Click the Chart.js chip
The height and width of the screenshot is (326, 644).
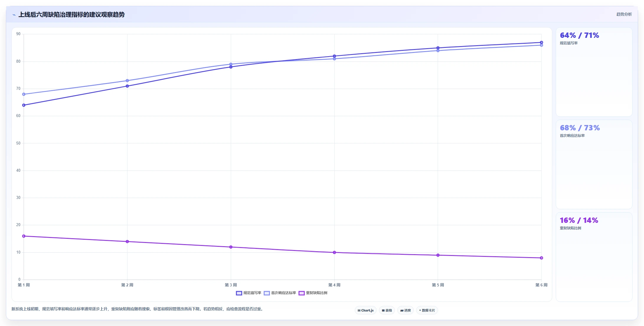click(365, 310)
